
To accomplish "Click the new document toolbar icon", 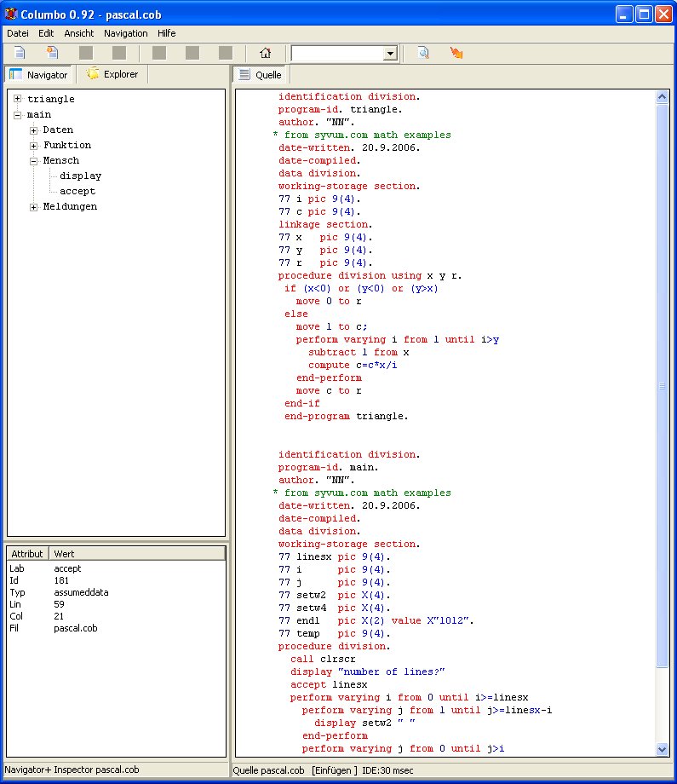I will click(20, 53).
